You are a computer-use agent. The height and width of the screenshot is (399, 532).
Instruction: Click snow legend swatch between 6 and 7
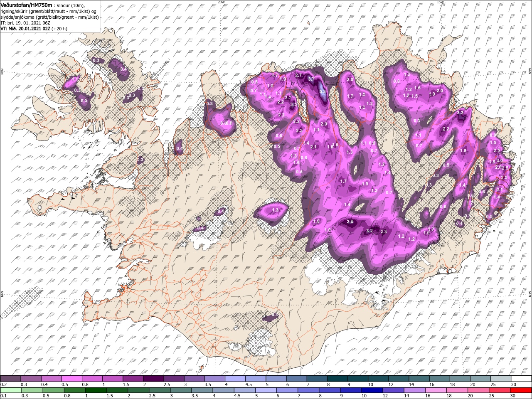point(296,378)
